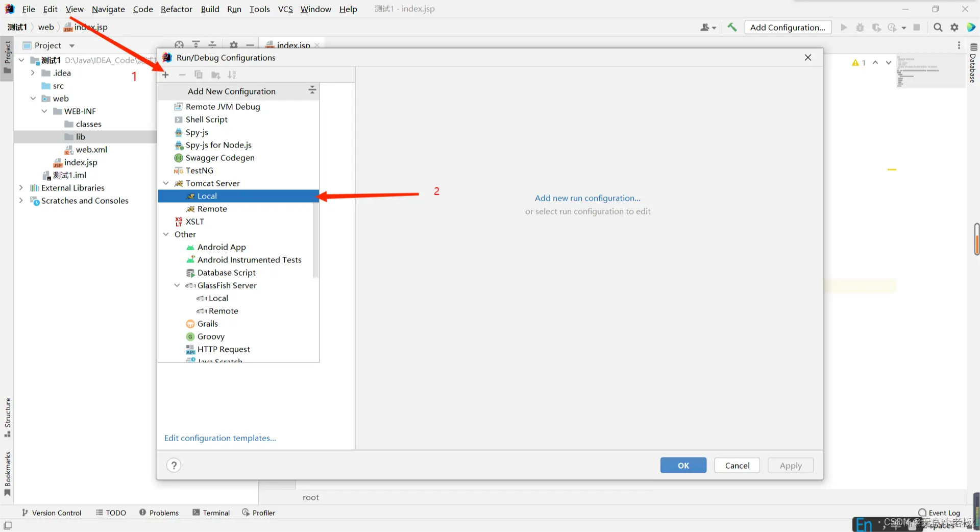Select Remote JVM Debug configuration type
Image resolution: width=980 pixels, height=532 pixels.
point(238,107)
